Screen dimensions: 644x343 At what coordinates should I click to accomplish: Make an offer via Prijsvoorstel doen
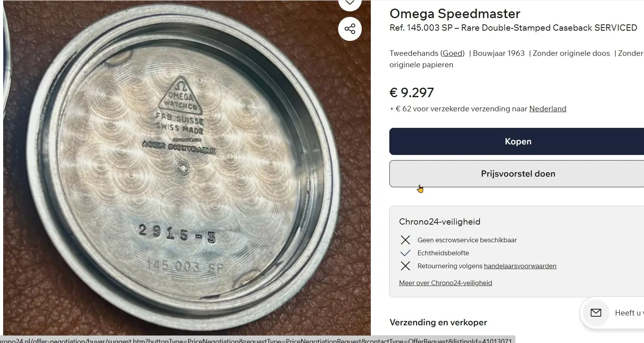tap(516, 173)
